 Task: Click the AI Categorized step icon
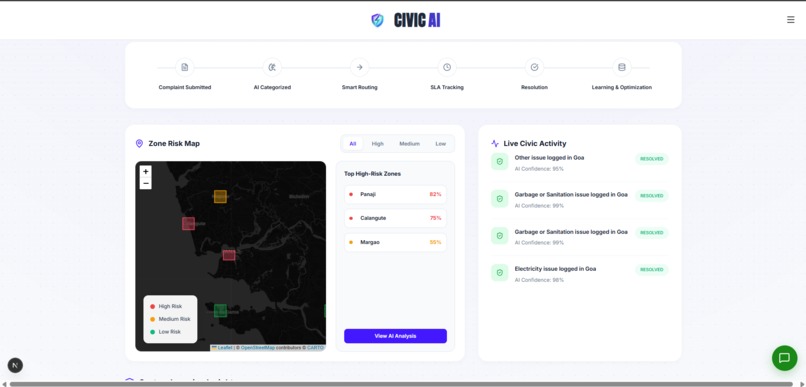[272, 67]
